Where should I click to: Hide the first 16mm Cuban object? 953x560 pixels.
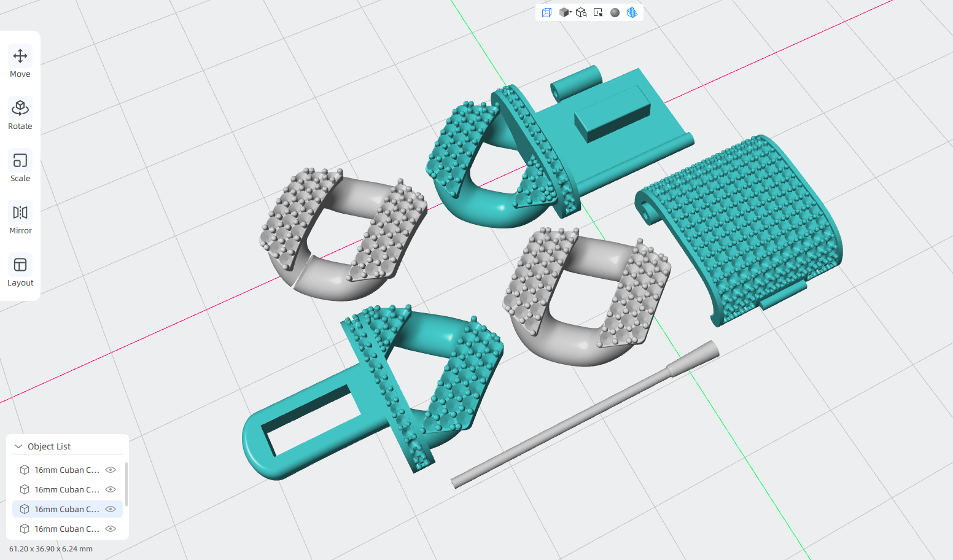point(111,470)
